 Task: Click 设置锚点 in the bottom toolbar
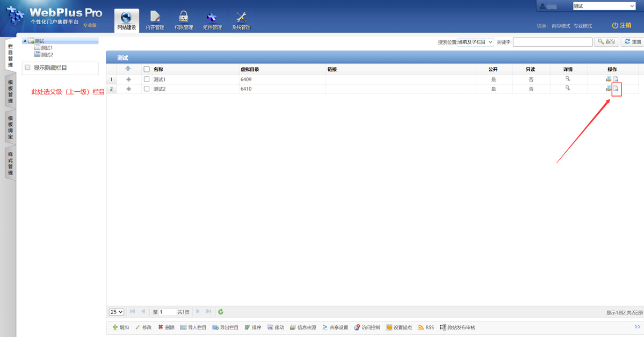click(399, 327)
